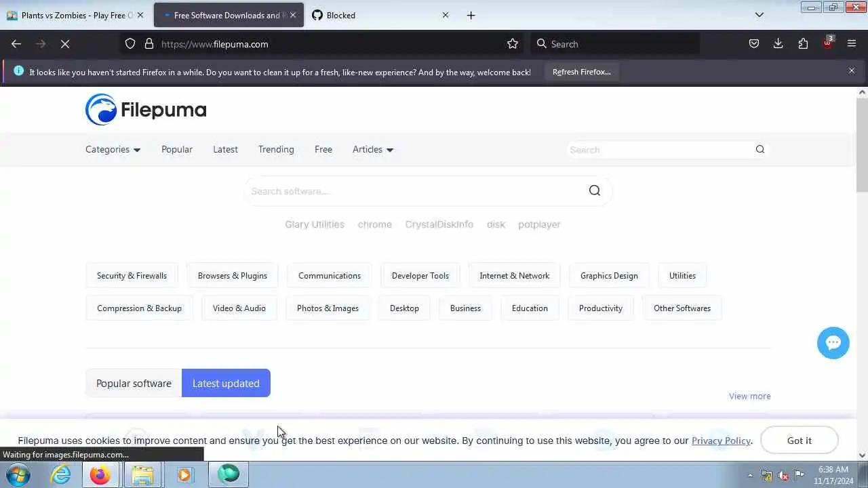Open the Latest navigation item
Image resolution: width=868 pixels, height=488 pixels.
(x=225, y=149)
